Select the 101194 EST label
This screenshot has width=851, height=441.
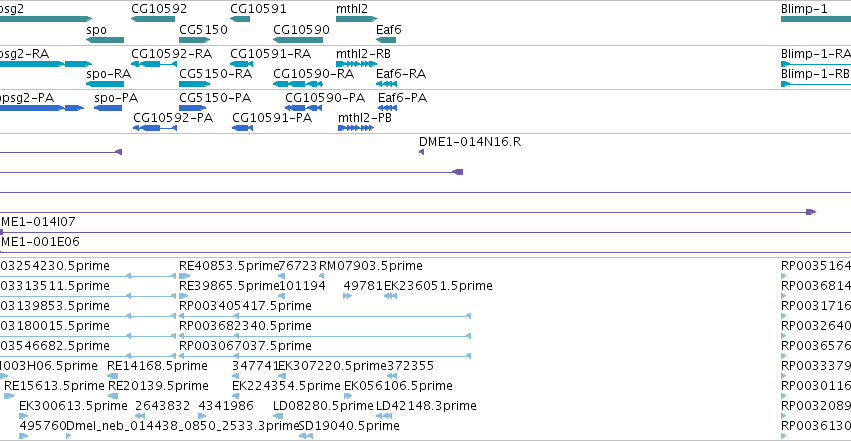(x=302, y=286)
